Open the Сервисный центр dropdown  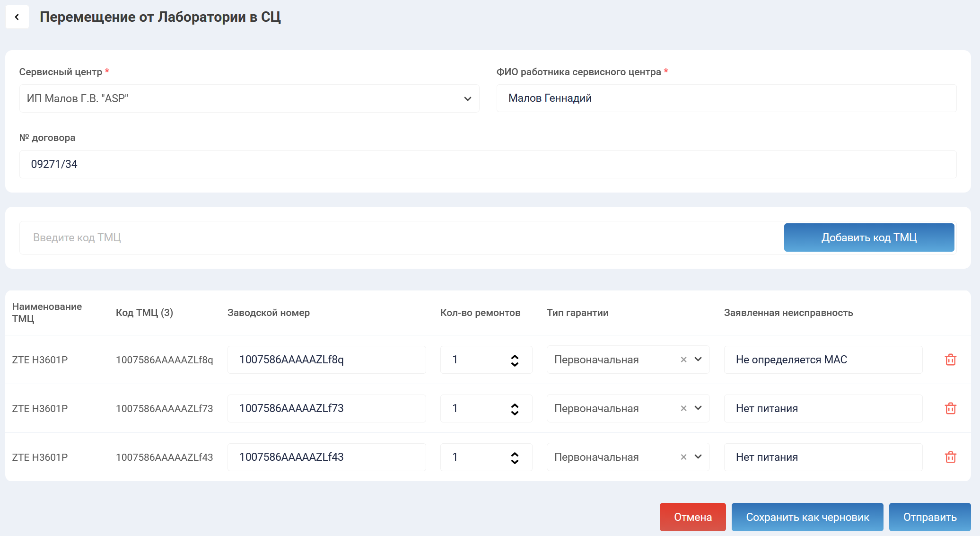[249, 98]
